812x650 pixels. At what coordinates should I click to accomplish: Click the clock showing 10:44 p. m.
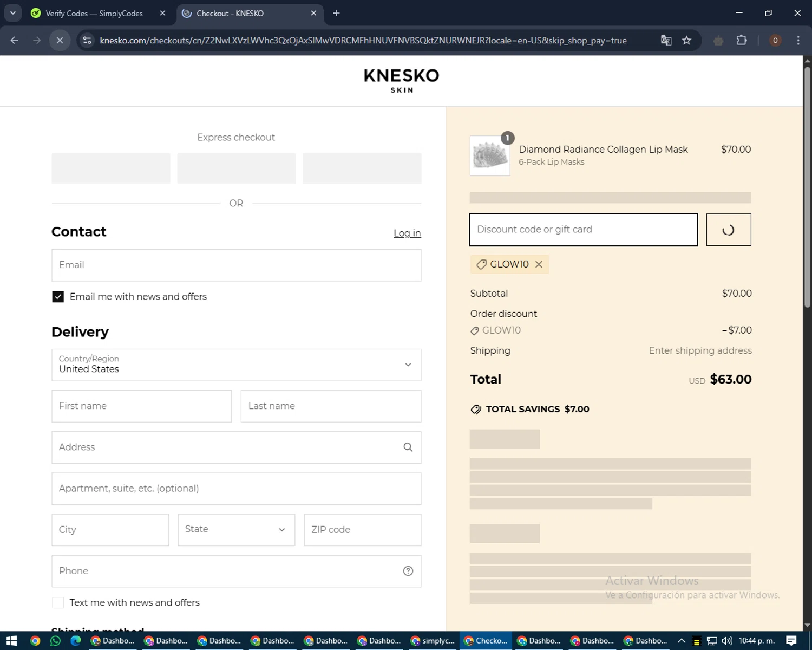click(757, 641)
